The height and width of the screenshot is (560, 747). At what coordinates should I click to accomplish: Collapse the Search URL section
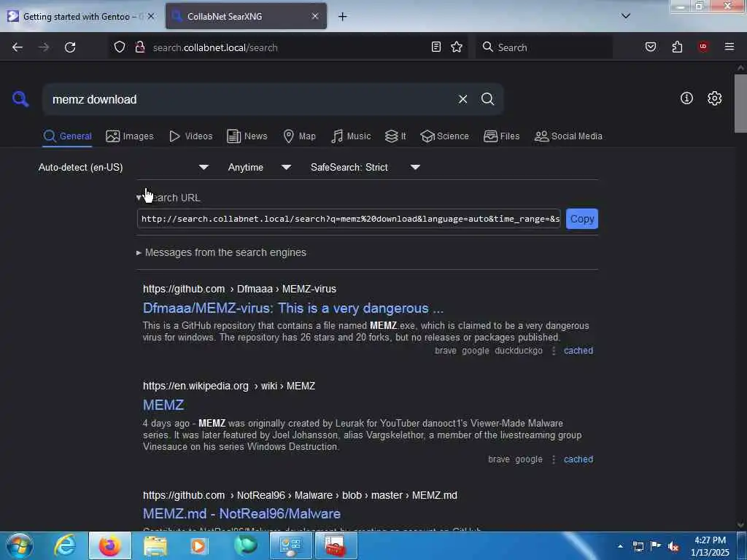coord(169,198)
